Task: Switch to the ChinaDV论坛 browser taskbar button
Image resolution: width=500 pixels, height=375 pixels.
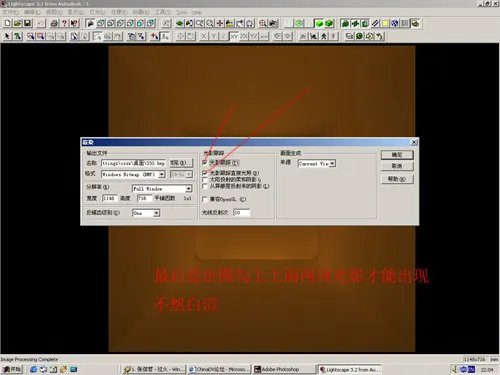Action: click(x=218, y=369)
